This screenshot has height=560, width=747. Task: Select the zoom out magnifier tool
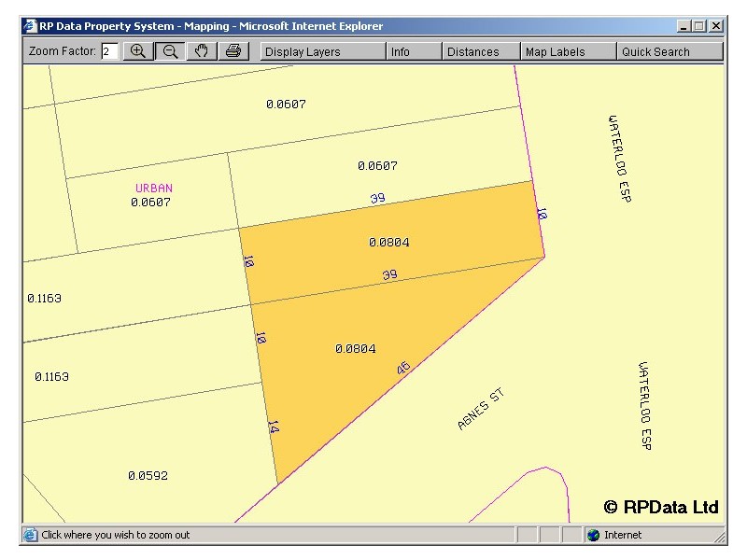170,51
